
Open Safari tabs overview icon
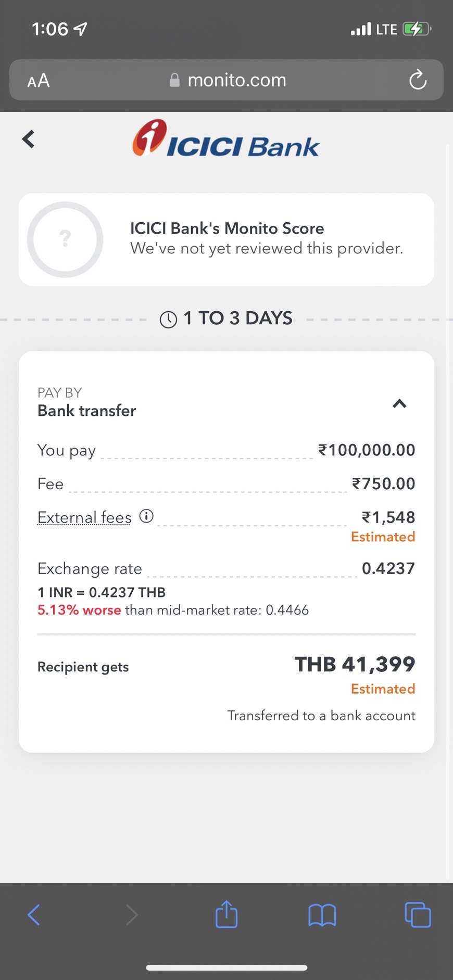point(418,915)
